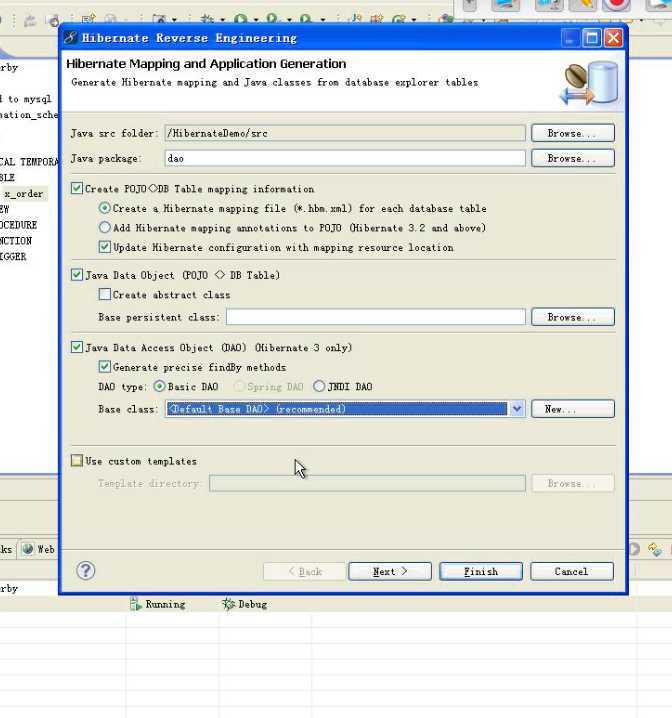Click the gray round icon in the bottom-right panel toolbar
Image resolution: width=672 pixels, height=718 pixels.
point(634,549)
